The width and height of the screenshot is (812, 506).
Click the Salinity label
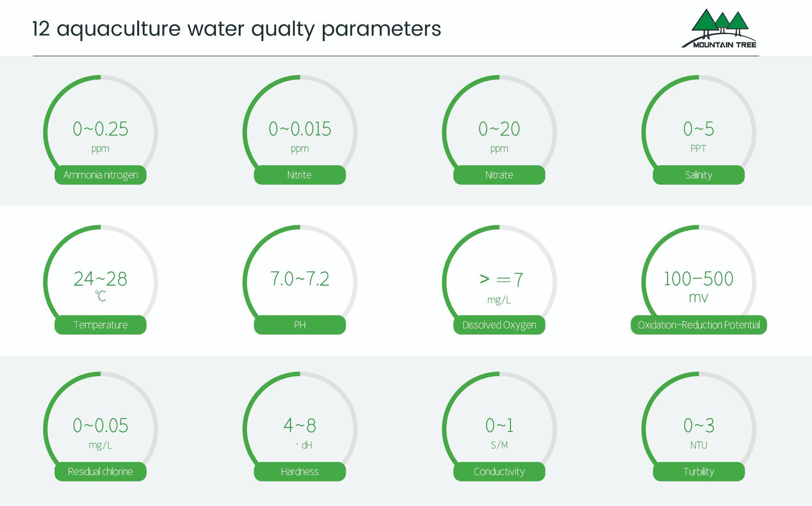tap(699, 175)
